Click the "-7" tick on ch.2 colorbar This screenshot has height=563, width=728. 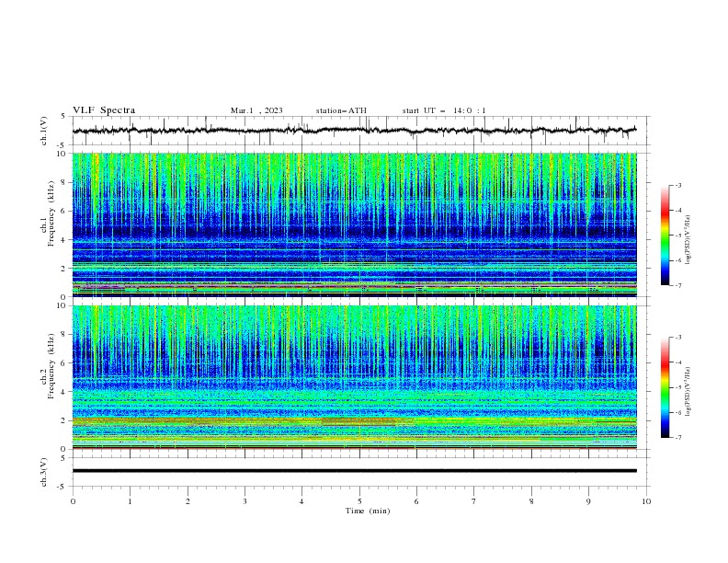[x=677, y=438]
